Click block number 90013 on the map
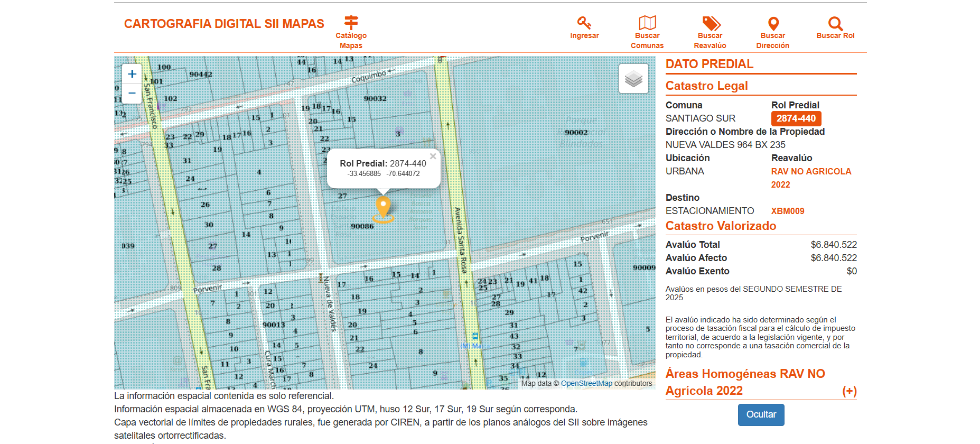The height and width of the screenshot is (444, 980). (x=274, y=325)
